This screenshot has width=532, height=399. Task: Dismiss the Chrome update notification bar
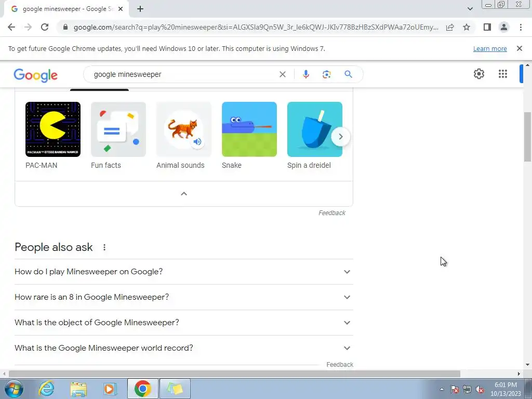[x=519, y=48]
